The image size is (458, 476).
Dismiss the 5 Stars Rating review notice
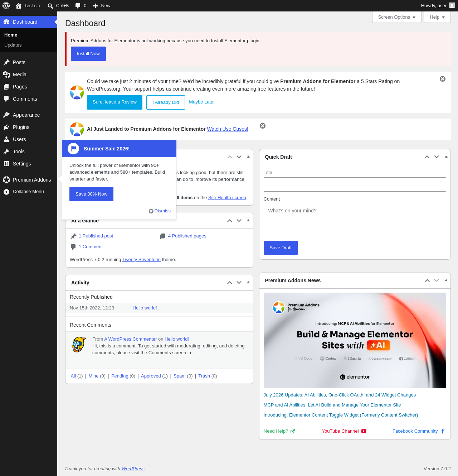[x=443, y=79]
